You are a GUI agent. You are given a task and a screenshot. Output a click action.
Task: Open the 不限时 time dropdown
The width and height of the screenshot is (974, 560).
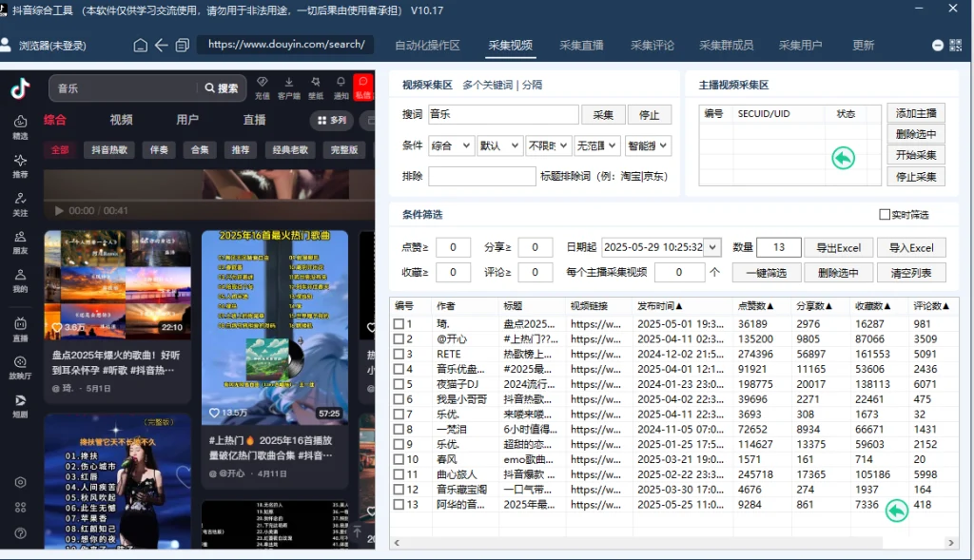click(549, 145)
